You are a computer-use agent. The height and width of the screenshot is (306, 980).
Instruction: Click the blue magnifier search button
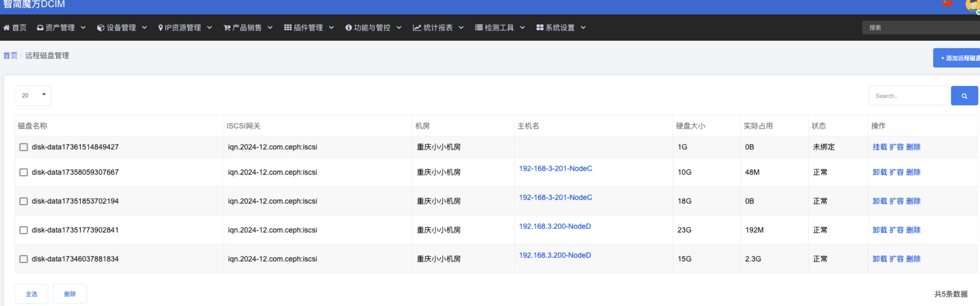pos(964,96)
